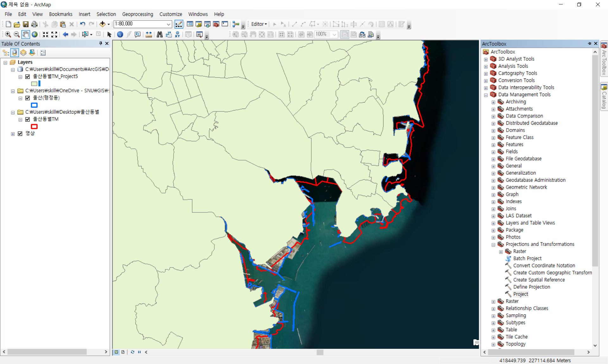Viewport: 608px width, 364px height.
Task: Open the Project tool in ArcToolbox
Action: point(520,294)
